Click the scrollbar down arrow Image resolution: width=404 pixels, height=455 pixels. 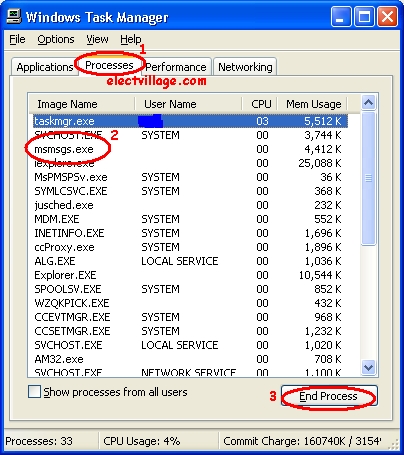(368, 367)
